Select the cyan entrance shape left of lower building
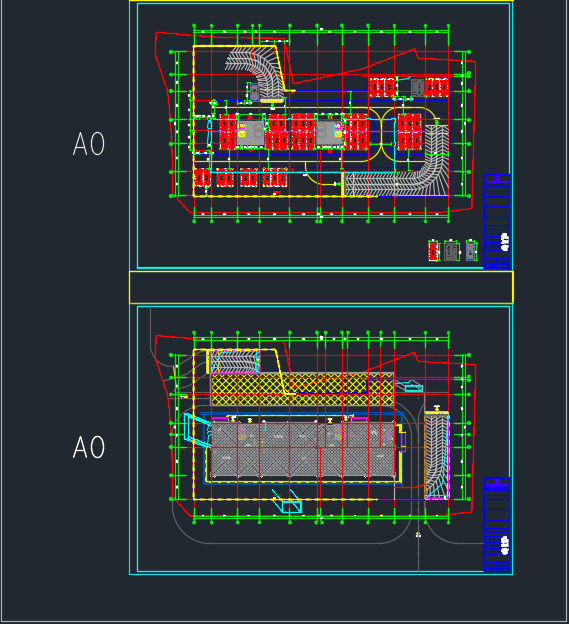 point(196,430)
